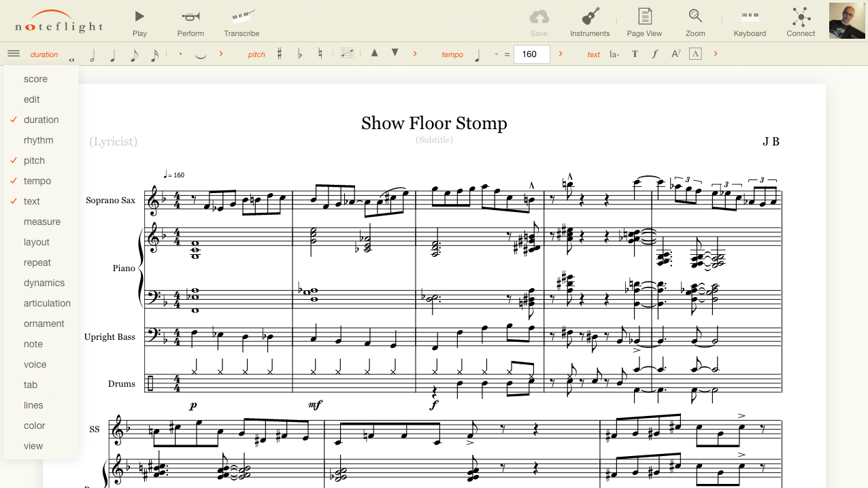Uncheck the tempo toolbar option
Screen dimensions: 868x488
[37, 181]
